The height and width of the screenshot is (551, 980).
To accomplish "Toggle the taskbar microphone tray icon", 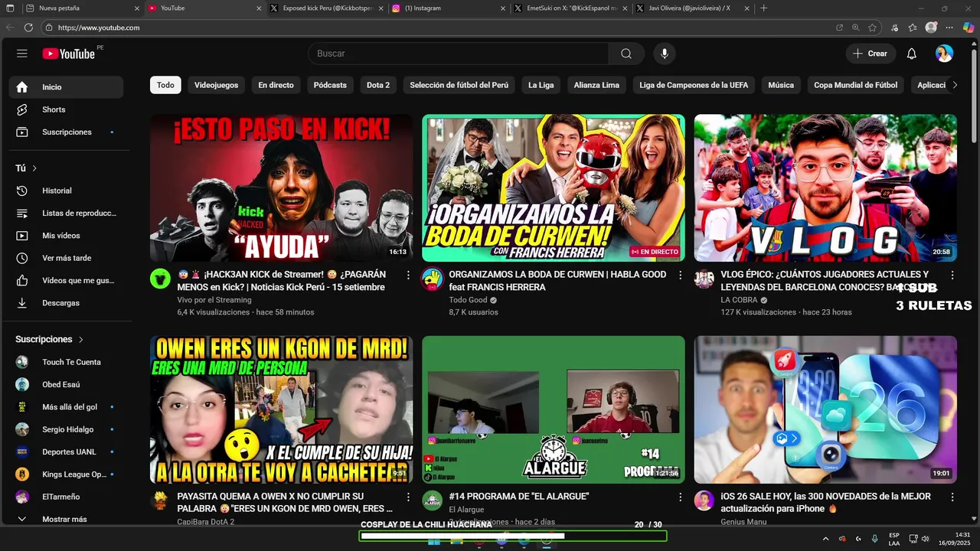I will pos(874,539).
